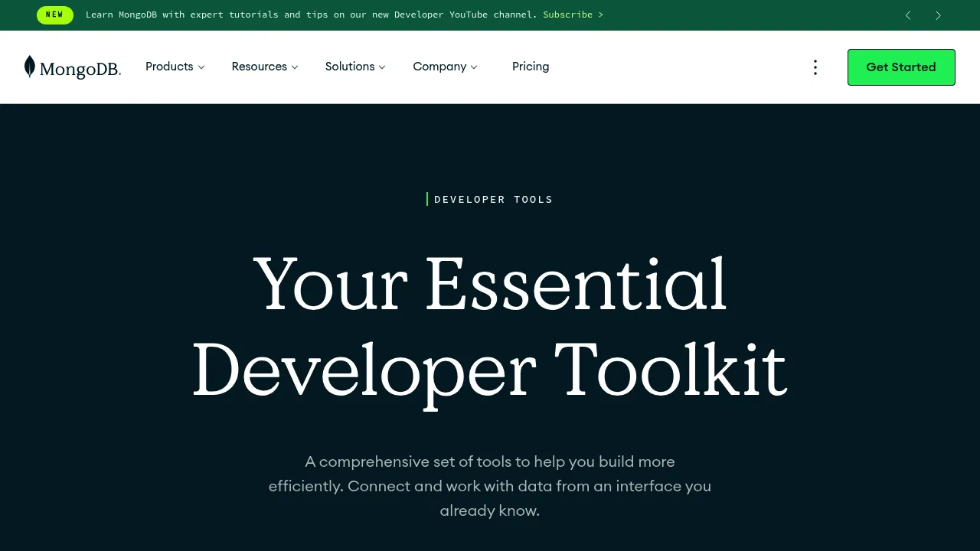Go to the Pricing page
Image resolution: width=980 pixels, height=551 pixels.
pos(531,67)
